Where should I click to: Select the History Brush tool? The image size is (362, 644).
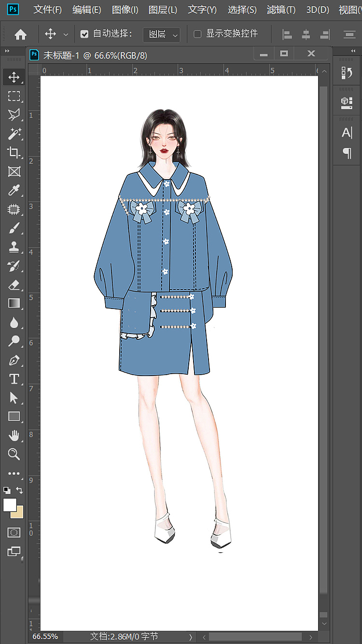click(14, 266)
